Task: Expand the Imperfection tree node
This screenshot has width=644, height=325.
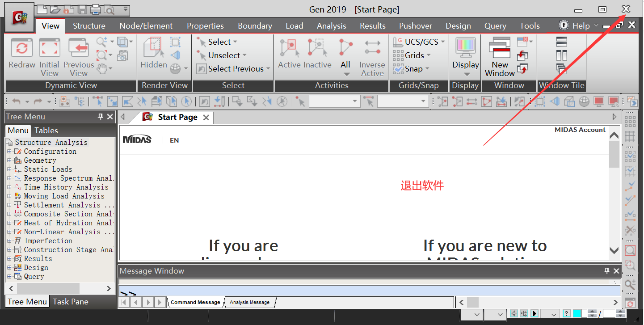Action: 9,241
